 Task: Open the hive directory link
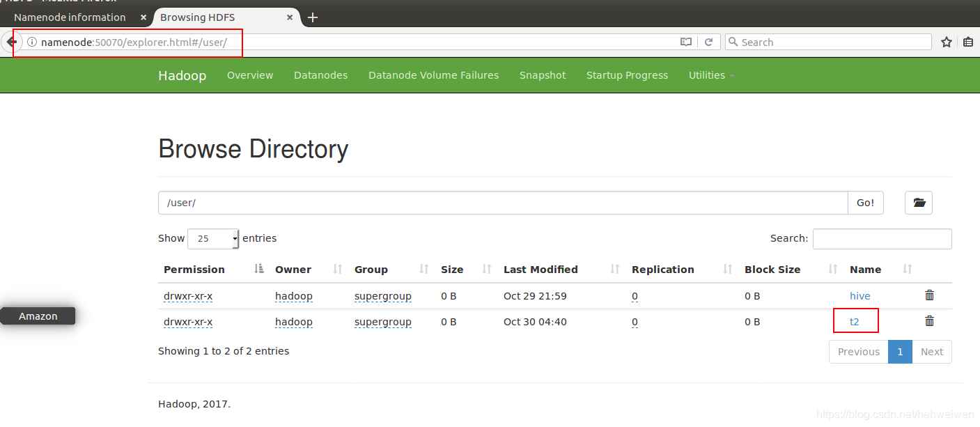click(x=860, y=296)
